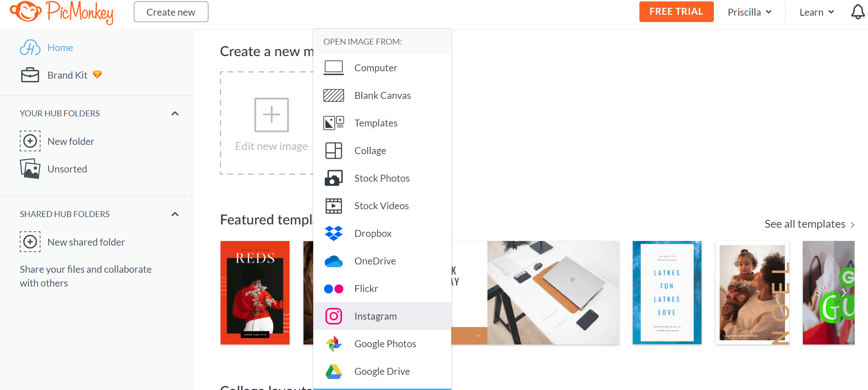Click the PicMonkey logo

pos(62,12)
